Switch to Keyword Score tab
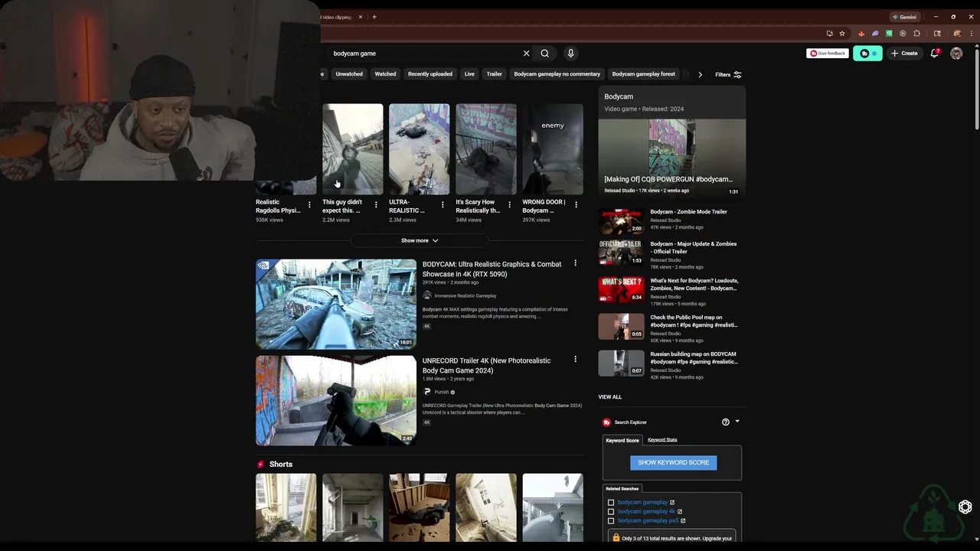 622,441
